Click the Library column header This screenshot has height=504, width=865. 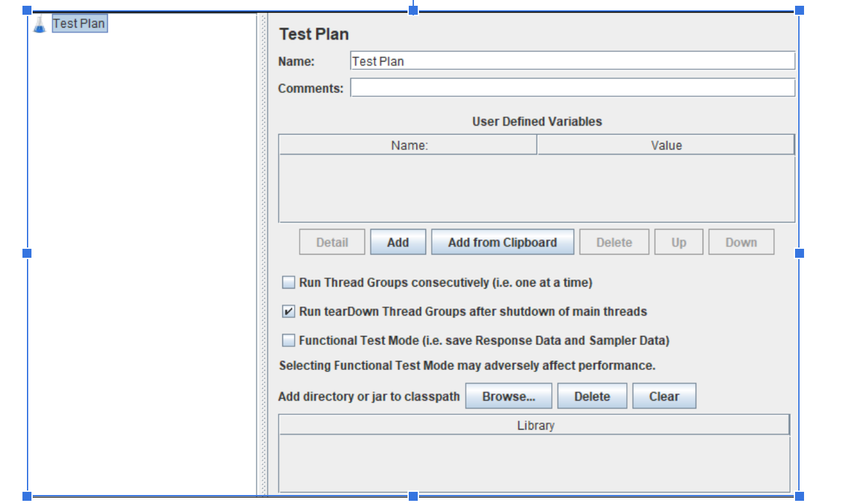coord(535,426)
